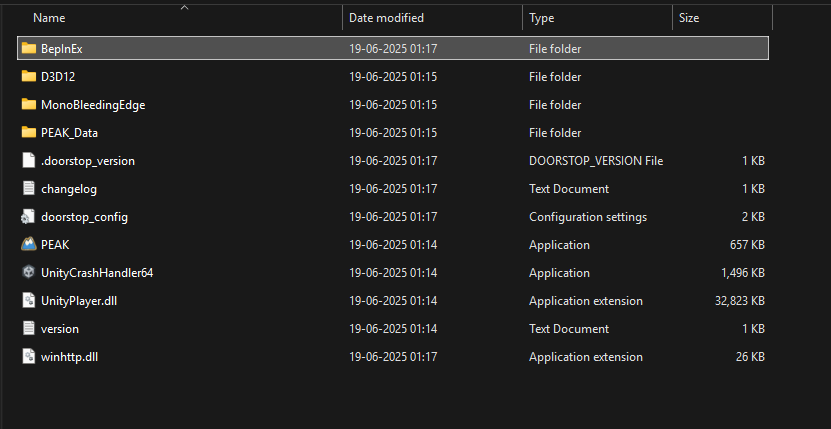Screen dimensions: 831x429
Task: Sort by Date modified column header
Action: coord(386,18)
